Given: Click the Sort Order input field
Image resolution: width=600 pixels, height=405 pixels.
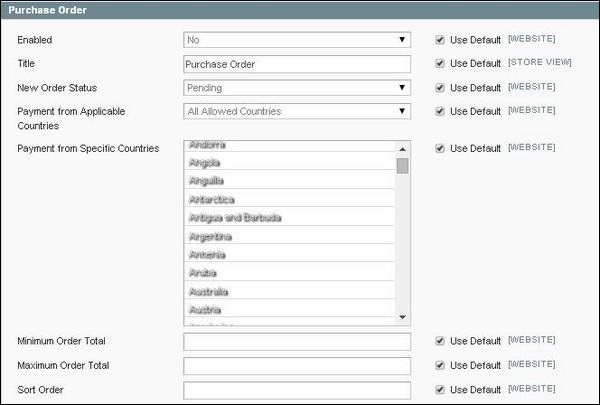Looking at the screenshot, I should click(297, 390).
